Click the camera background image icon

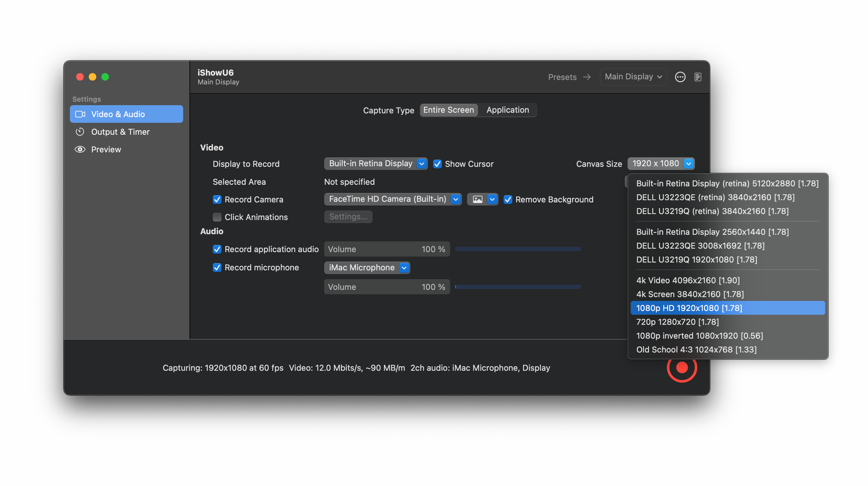click(477, 199)
